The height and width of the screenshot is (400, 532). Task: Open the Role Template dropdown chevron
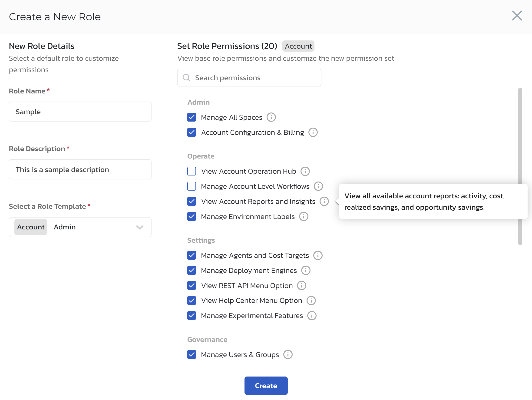tap(140, 227)
